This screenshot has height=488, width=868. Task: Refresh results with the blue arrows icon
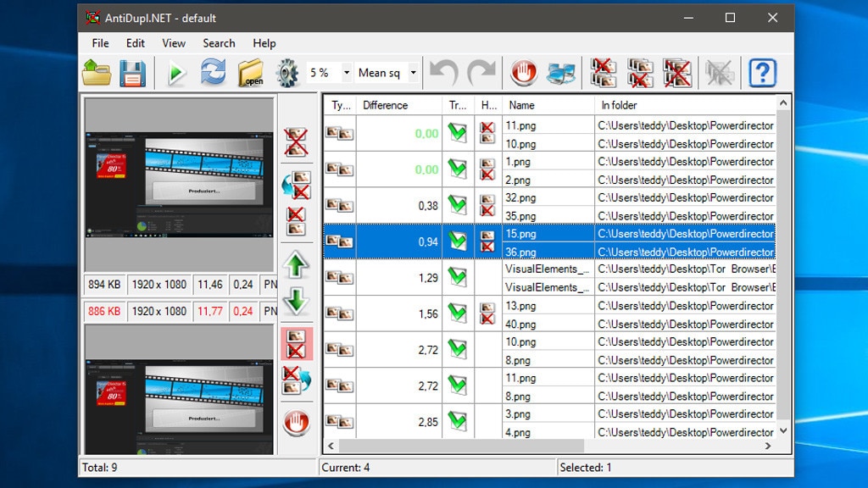click(x=213, y=73)
